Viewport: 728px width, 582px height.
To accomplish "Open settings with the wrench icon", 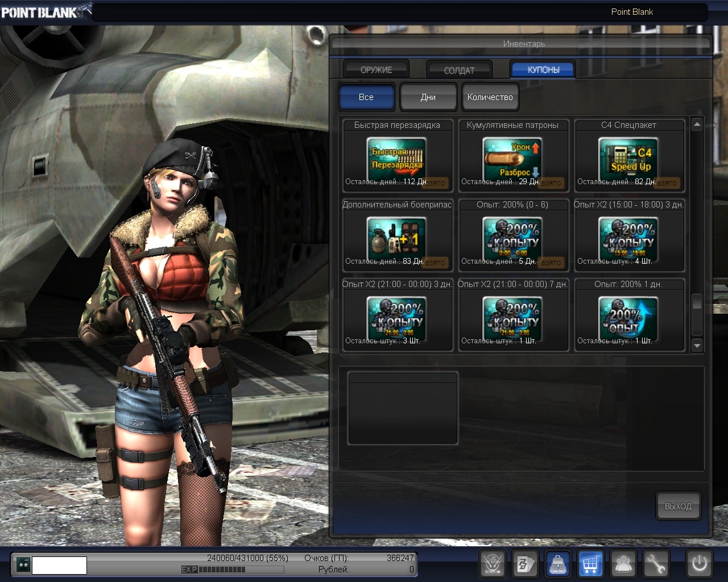I will [656, 564].
